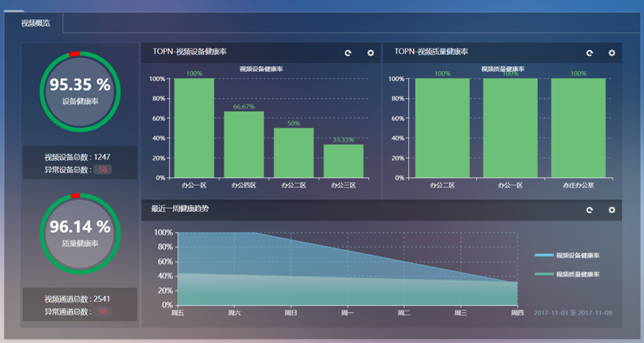Click the 2017-11-03 至 2017-11-09 date range

[x=573, y=313]
